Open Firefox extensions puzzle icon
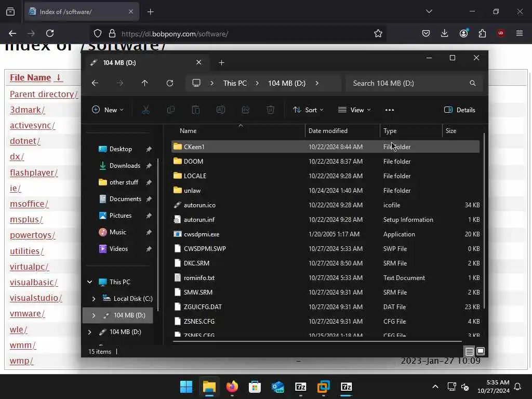 pos(482,33)
